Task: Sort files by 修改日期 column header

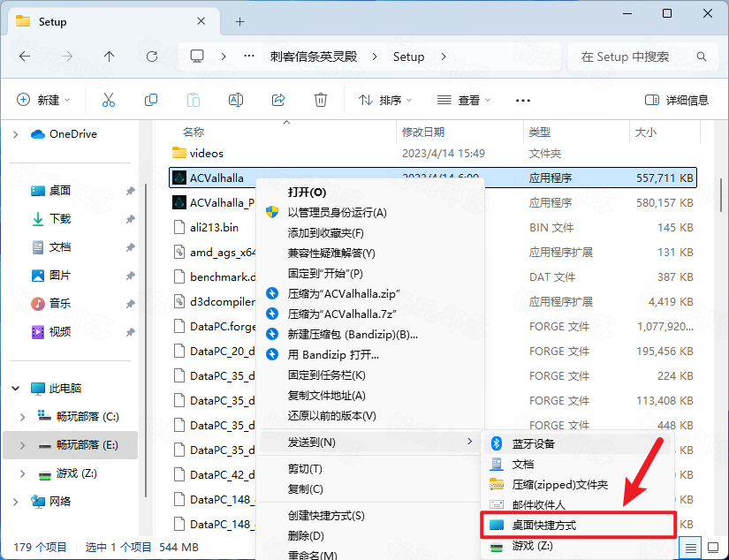Action: [x=423, y=132]
